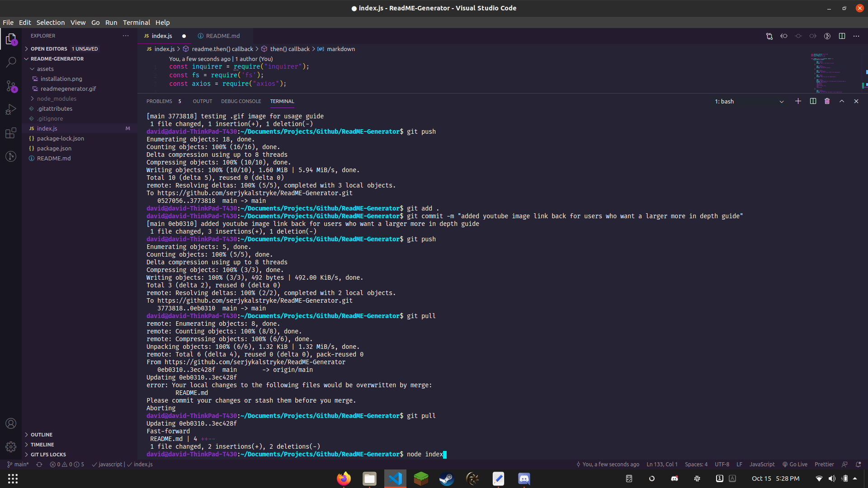Open the Source Control view
This screenshot has width=868, height=488.
pos(11,86)
